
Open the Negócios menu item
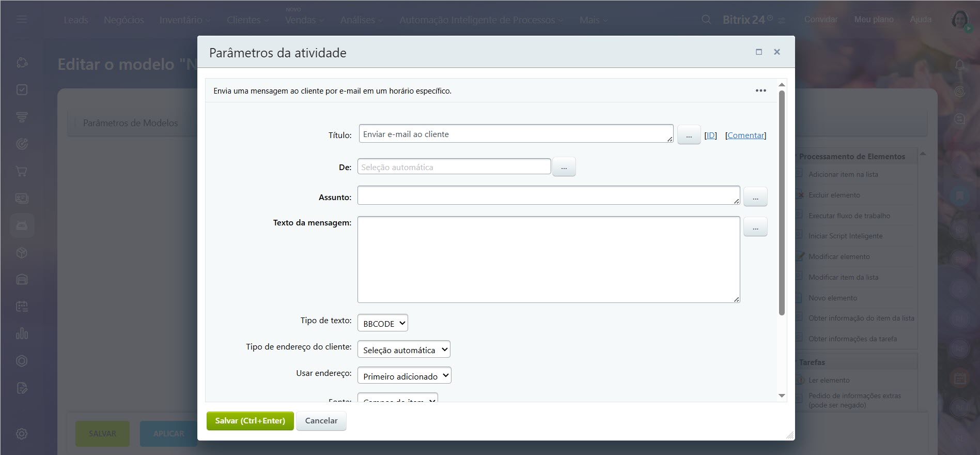(124, 20)
